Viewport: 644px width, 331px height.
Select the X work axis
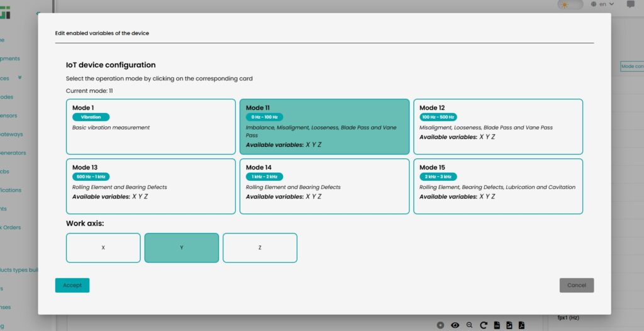pos(103,247)
